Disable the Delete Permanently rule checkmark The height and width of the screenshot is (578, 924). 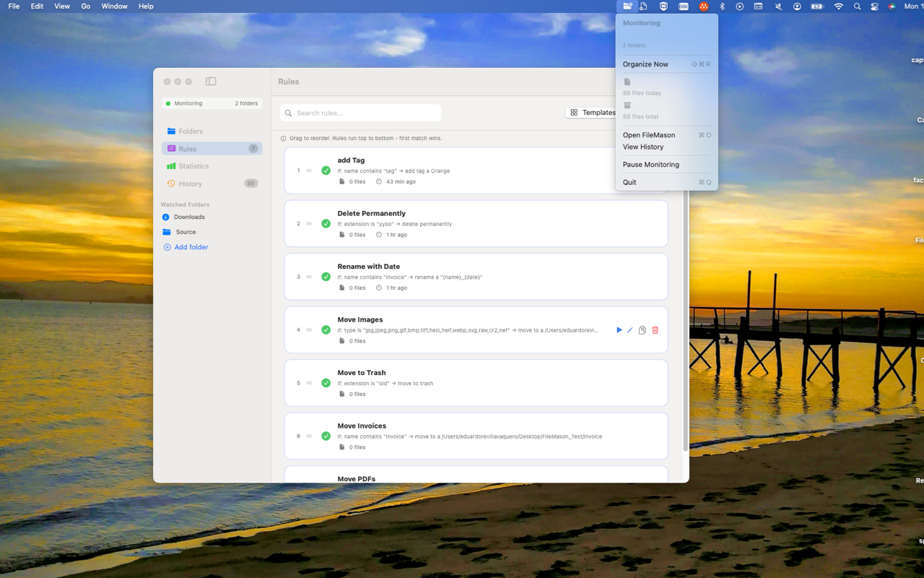326,224
